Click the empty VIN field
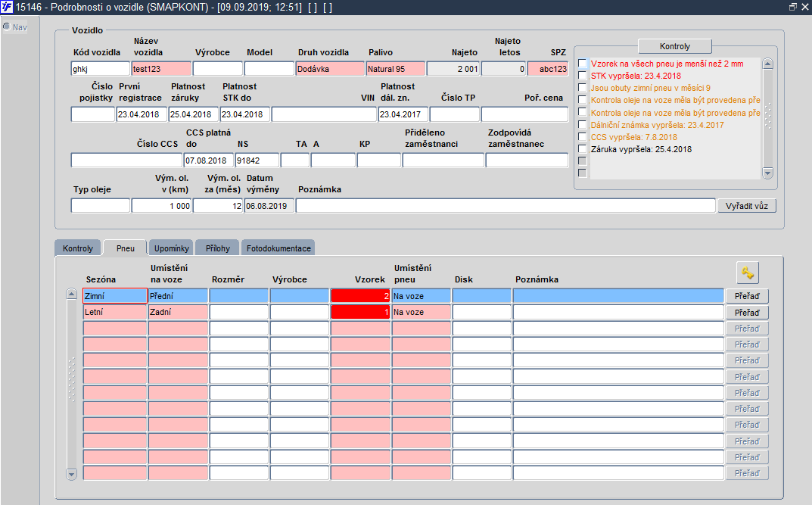The width and height of the screenshot is (812, 505). click(324, 114)
